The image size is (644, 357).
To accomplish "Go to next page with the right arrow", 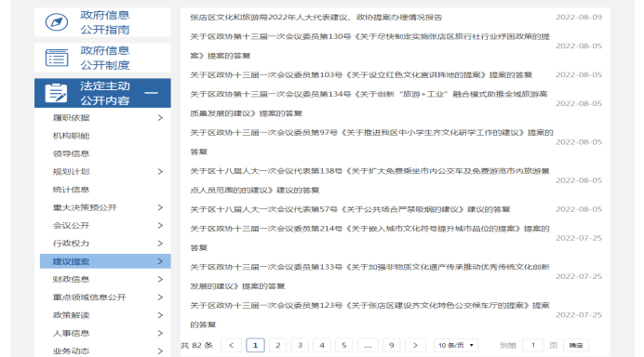I will coord(415,345).
